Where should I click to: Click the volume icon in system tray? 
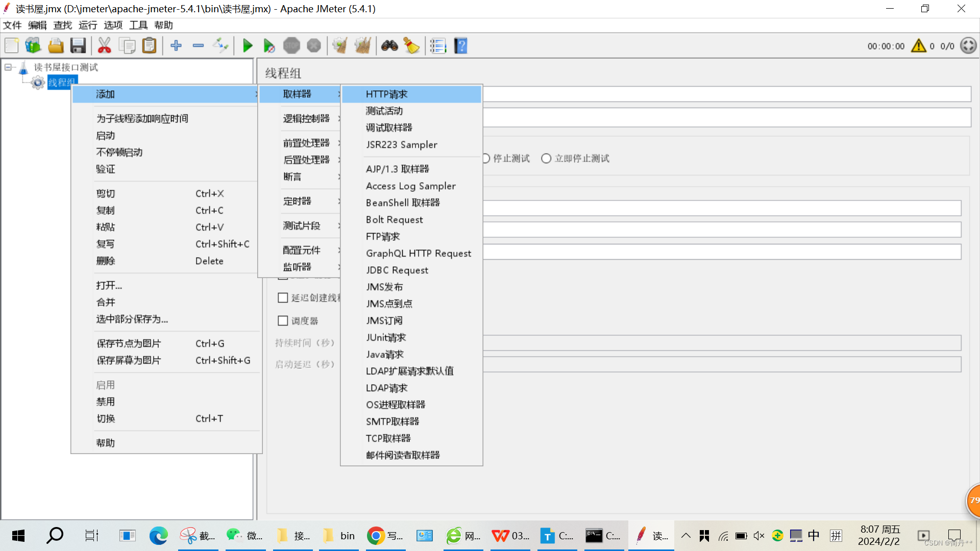click(759, 536)
